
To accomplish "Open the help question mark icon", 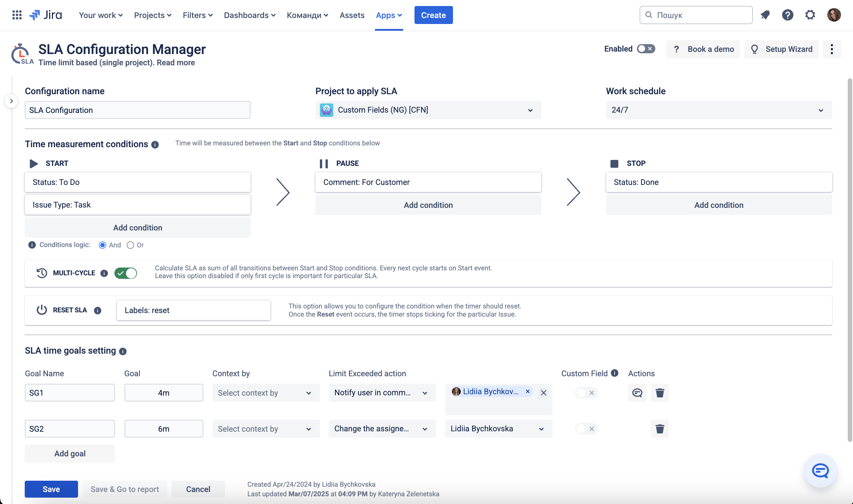I will (x=787, y=15).
